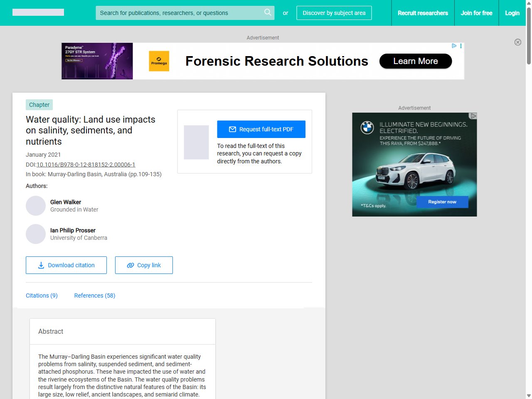Click the chain-link icon on Copy link button
532x399 pixels.
[x=130, y=265]
